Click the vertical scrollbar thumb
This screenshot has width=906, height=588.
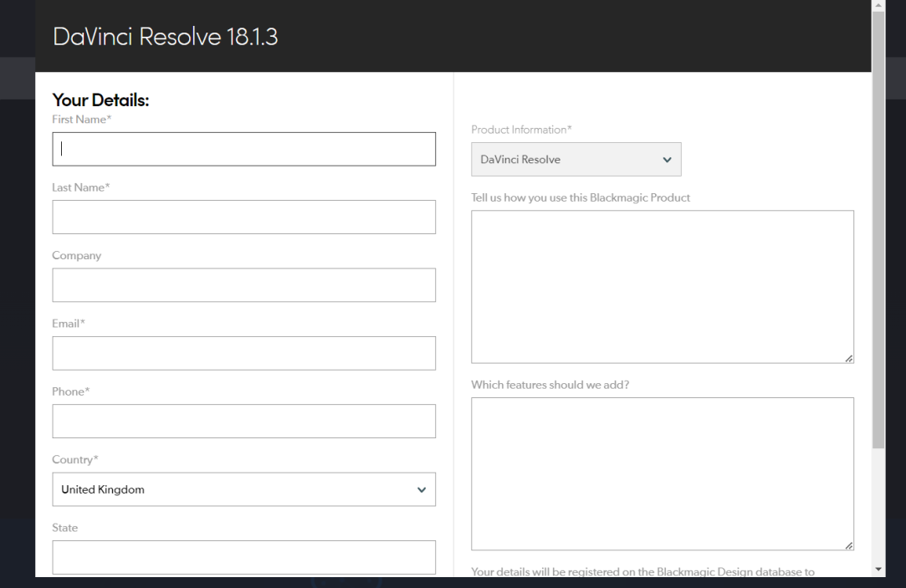(x=878, y=229)
